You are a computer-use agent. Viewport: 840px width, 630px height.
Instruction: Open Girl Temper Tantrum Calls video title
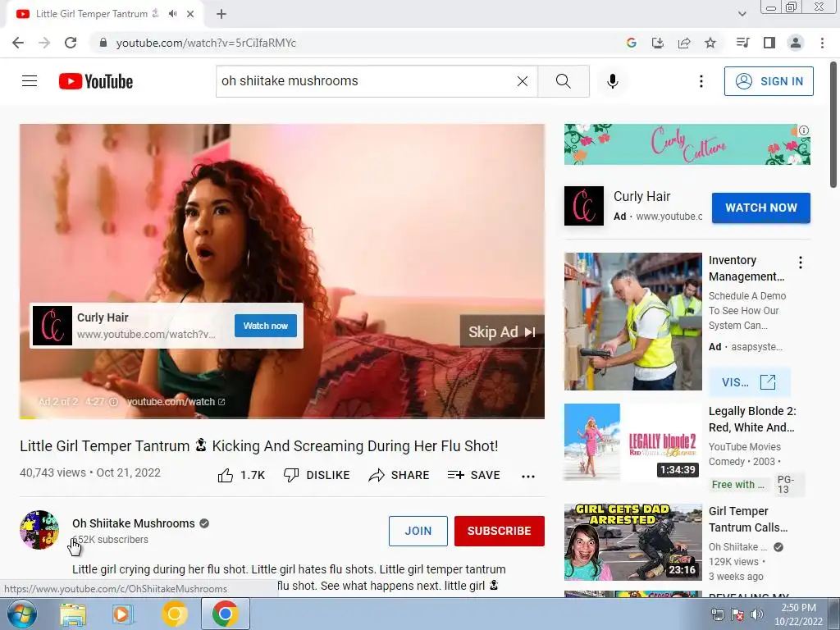(x=748, y=519)
